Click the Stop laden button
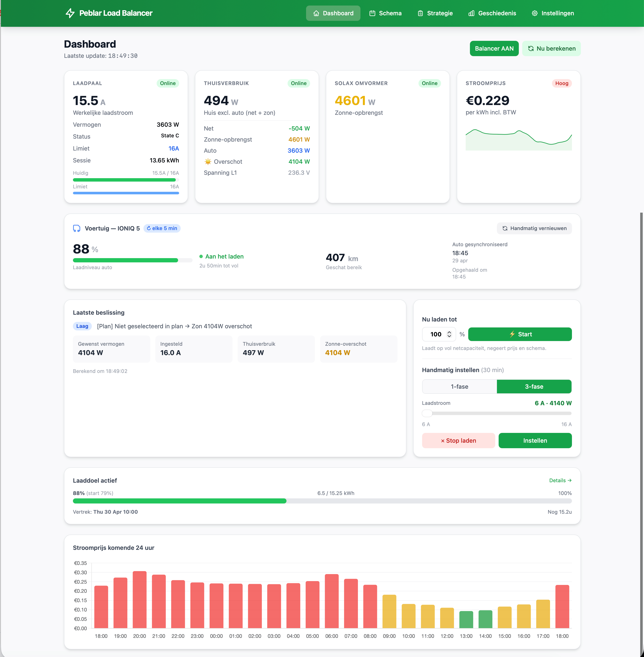 tap(458, 441)
